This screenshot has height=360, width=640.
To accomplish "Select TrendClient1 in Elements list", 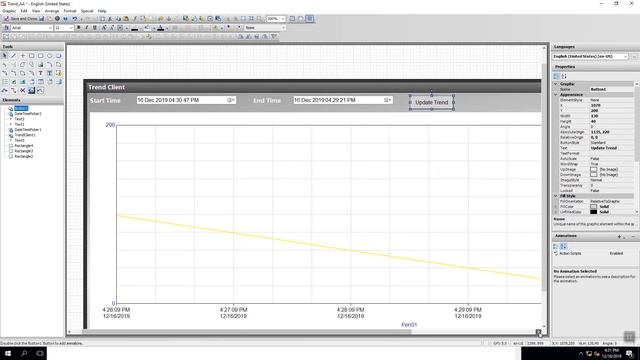I will click(25, 135).
